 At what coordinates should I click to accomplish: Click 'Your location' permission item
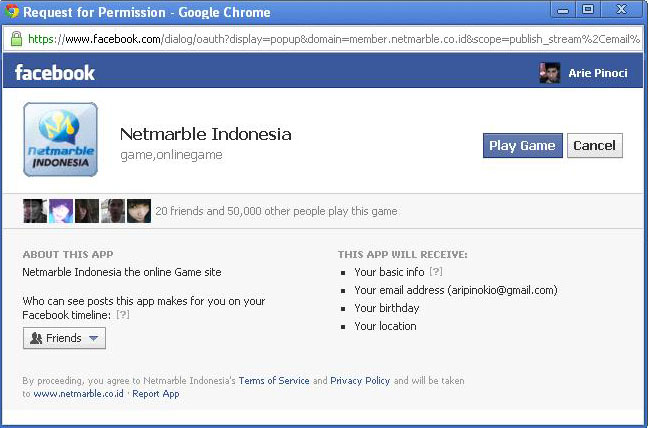coord(385,326)
